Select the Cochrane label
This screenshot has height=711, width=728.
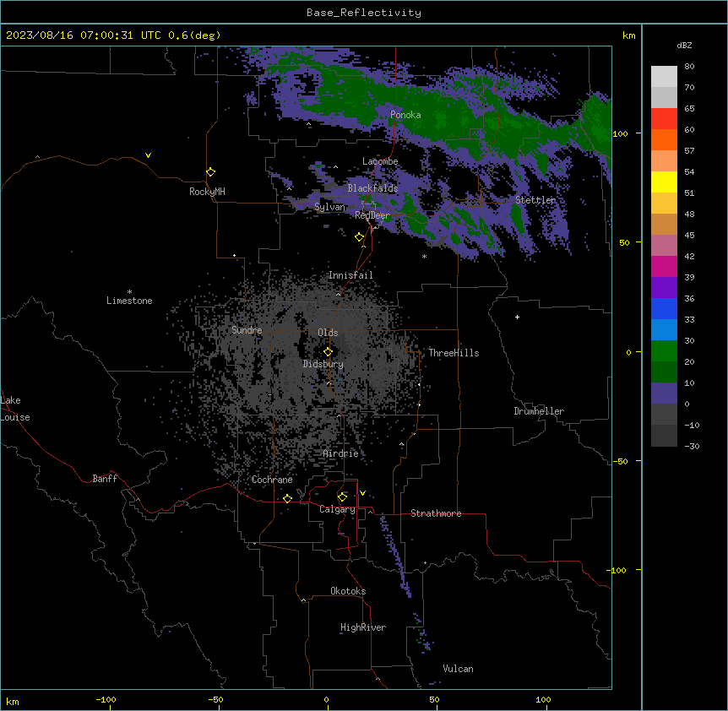pyautogui.click(x=272, y=480)
